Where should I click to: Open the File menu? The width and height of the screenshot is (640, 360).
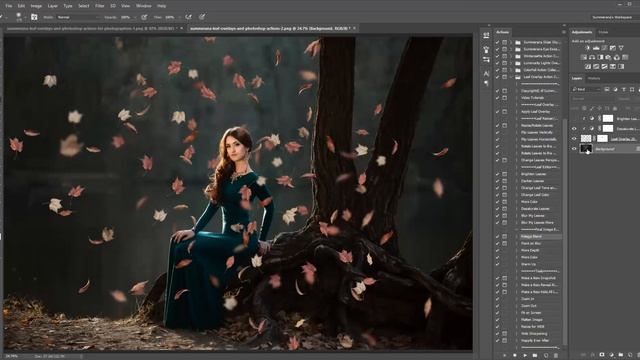9,6
